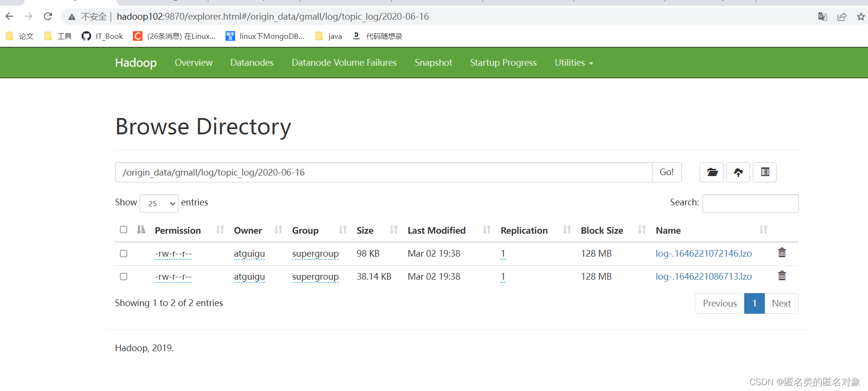Sort by Permission column arrows

click(x=220, y=230)
